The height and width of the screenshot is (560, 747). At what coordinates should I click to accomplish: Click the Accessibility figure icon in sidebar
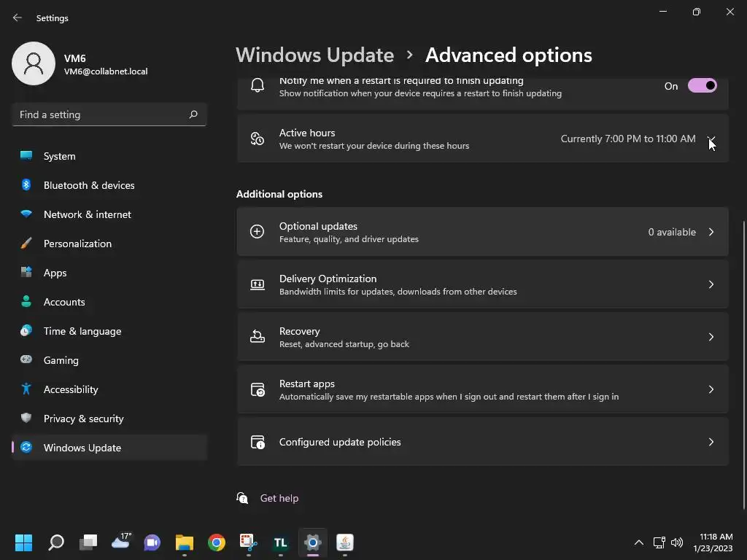(x=26, y=389)
